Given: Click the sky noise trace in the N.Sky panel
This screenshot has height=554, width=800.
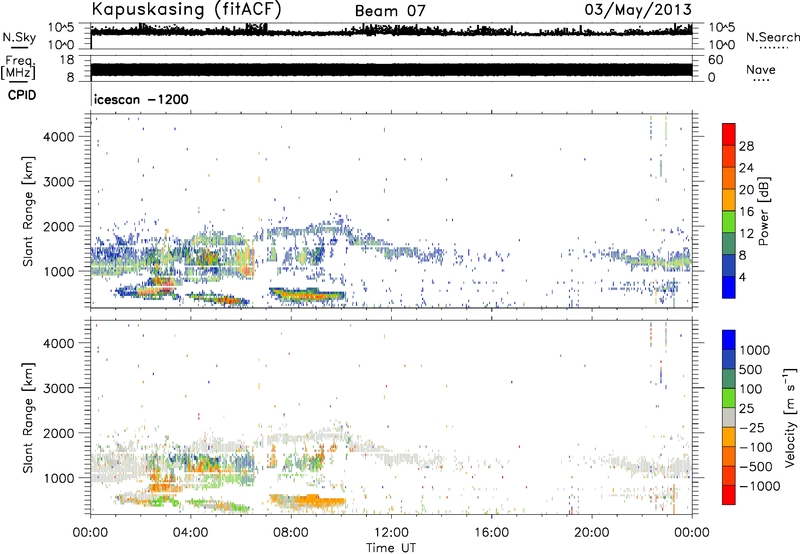Looking at the screenshot, I should point(391,32).
